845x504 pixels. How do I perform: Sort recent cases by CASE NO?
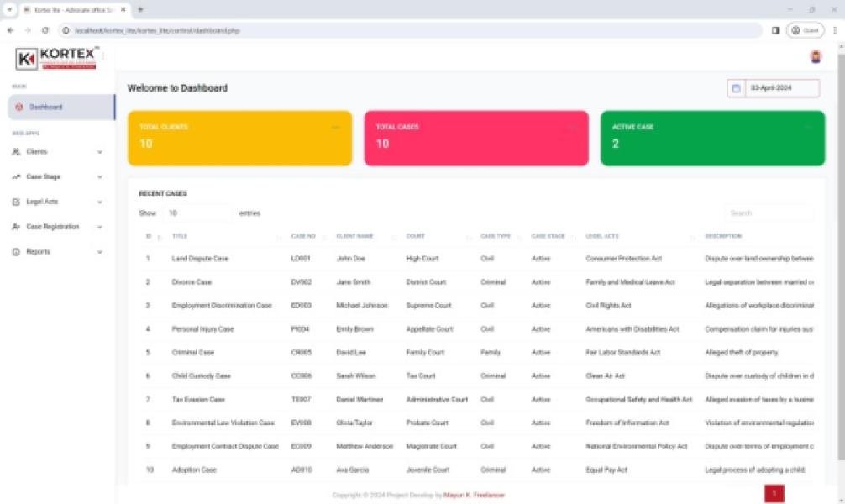coord(302,236)
